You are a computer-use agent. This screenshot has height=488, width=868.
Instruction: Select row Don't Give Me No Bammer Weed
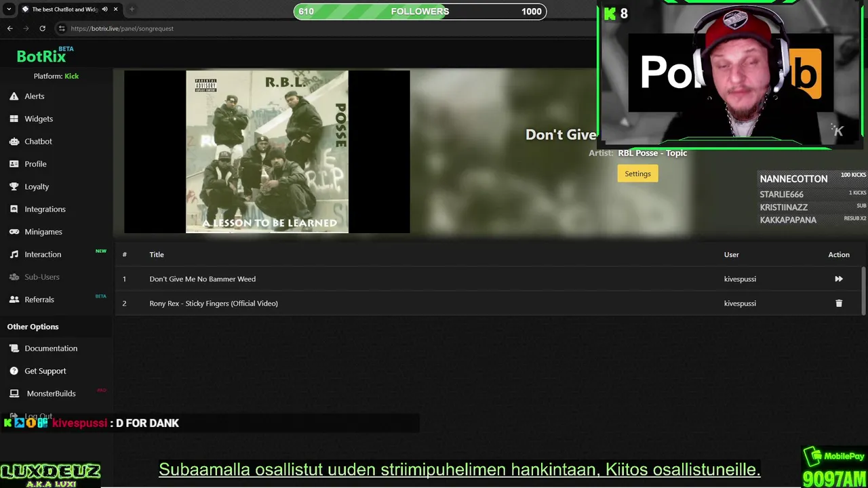[x=488, y=279]
